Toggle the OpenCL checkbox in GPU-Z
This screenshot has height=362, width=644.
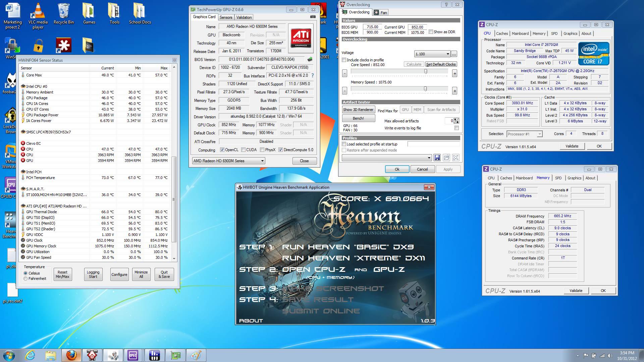click(x=222, y=150)
